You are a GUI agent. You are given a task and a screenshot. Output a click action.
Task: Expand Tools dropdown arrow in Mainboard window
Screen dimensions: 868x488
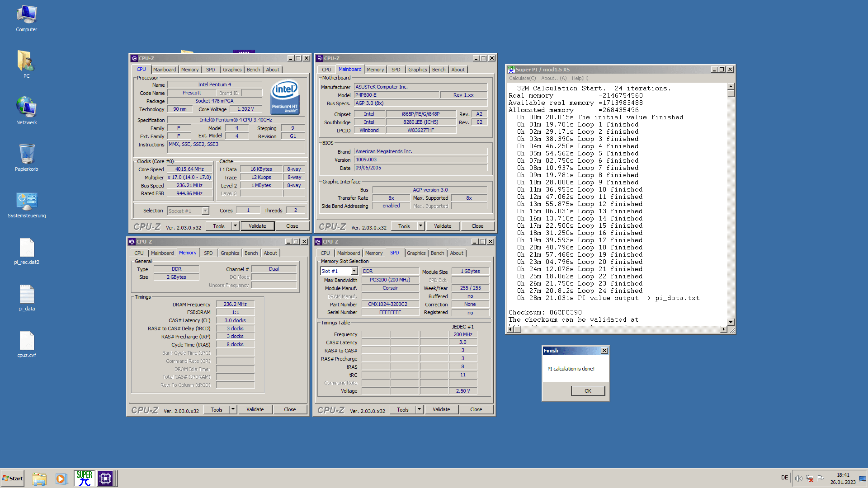(420, 226)
